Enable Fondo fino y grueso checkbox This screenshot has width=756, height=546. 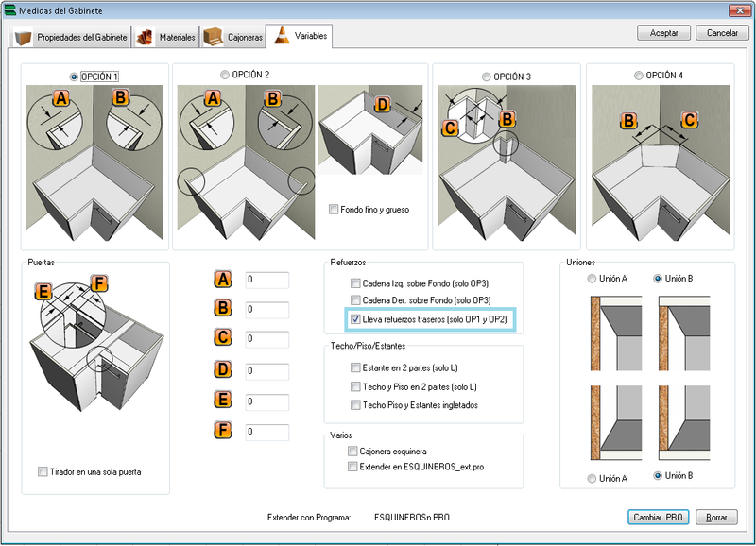334,209
